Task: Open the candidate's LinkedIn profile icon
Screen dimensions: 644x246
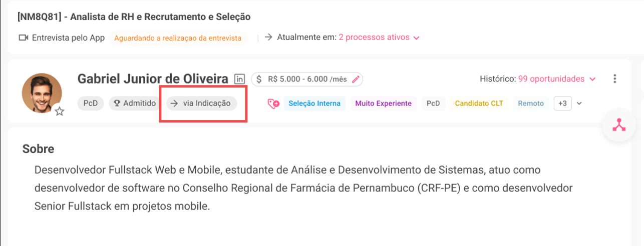Action: tap(240, 79)
